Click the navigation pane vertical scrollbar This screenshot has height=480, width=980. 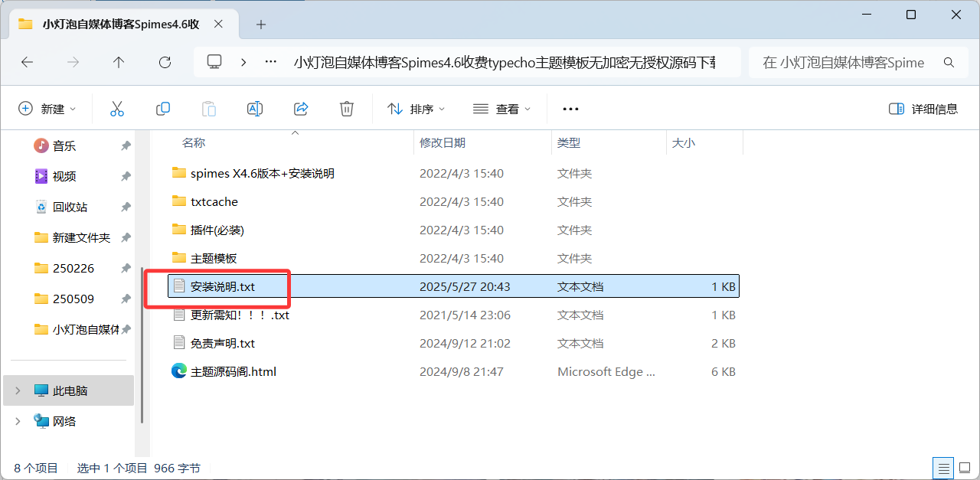tap(142, 344)
